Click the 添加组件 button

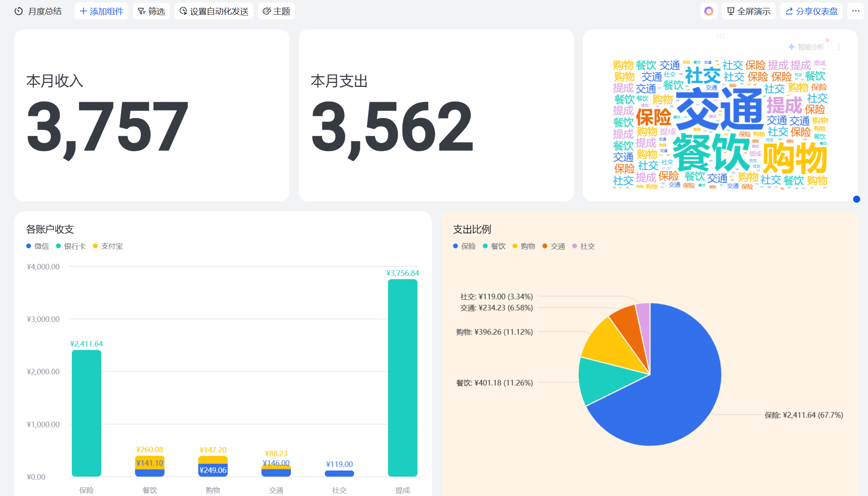point(101,11)
